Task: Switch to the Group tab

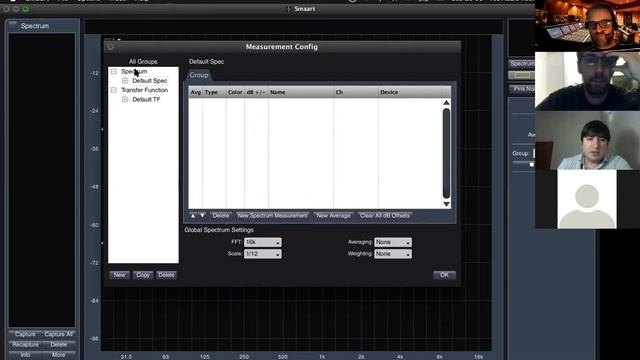Action: tap(199, 75)
